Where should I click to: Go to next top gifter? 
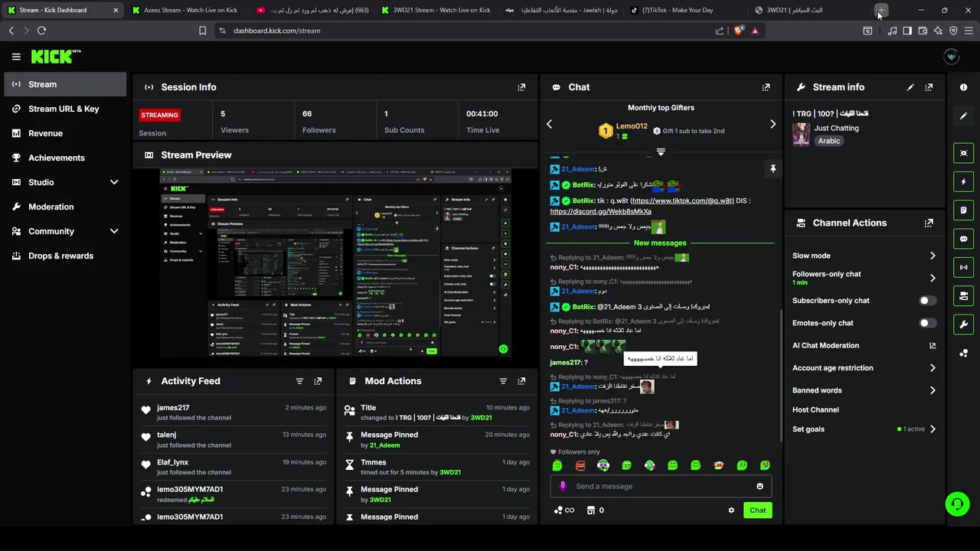(773, 124)
